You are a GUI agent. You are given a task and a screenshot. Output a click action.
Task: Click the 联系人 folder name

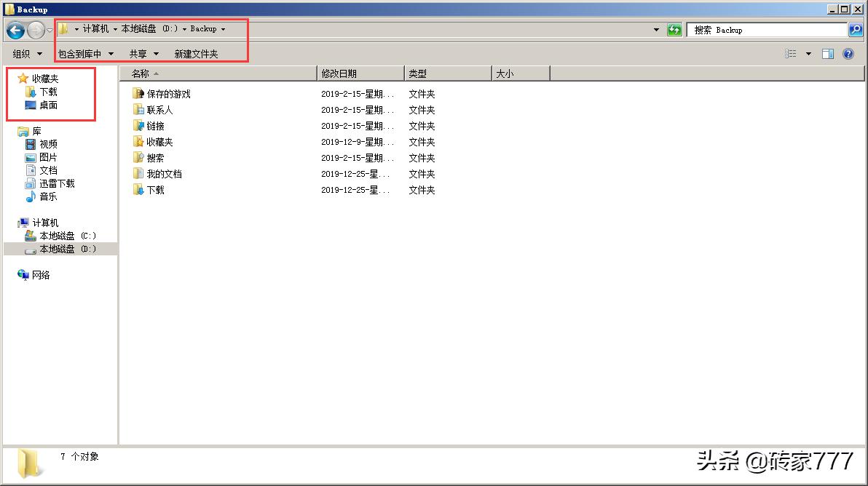[159, 110]
